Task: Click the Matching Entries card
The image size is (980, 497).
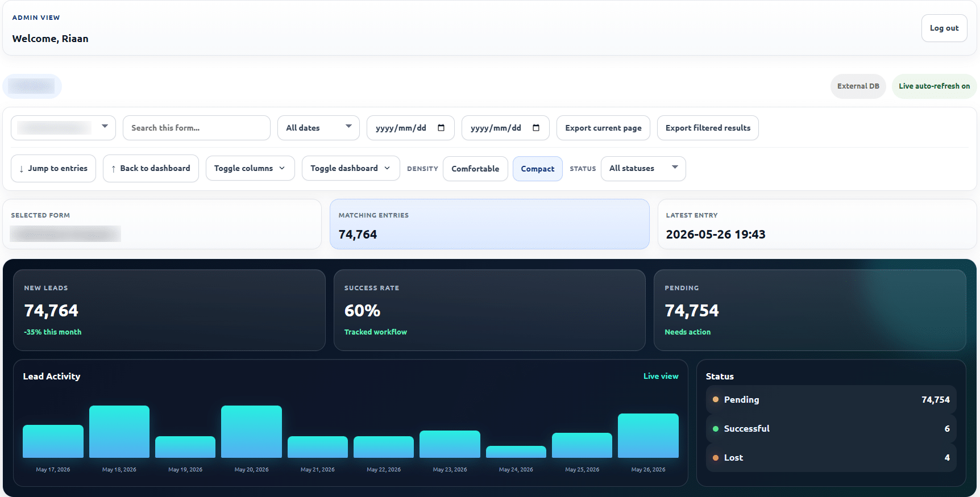Action: [489, 224]
